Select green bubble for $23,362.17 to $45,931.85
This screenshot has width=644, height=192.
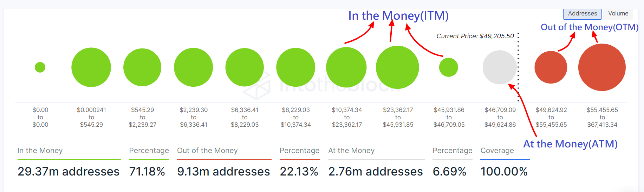coord(397,67)
